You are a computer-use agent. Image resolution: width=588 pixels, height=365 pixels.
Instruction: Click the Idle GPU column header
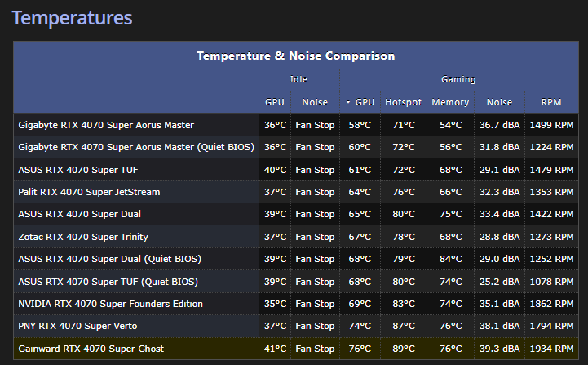[275, 102]
